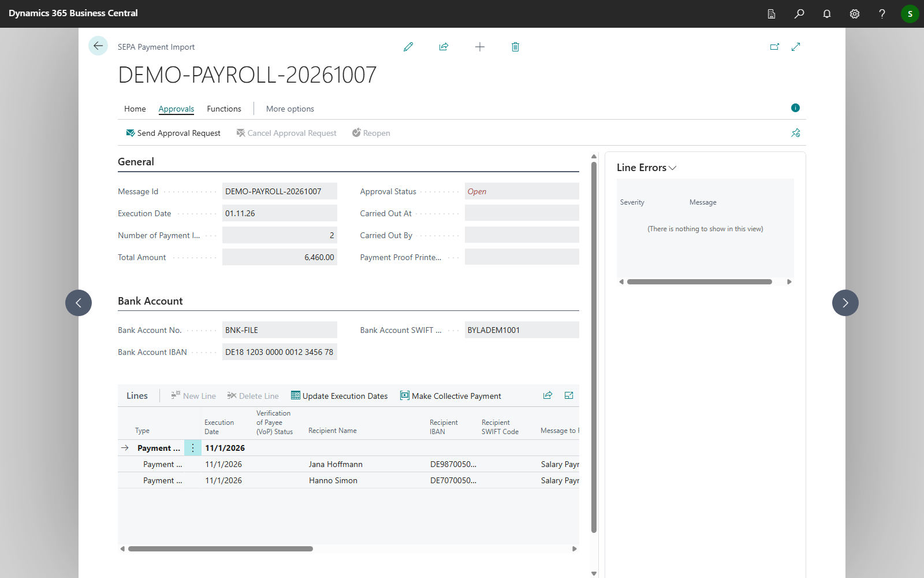Image resolution: width=924 pixels, height=578 pixels.
Task: Select the Jana Hoffmann recipient cell
Action: [336, 464]
